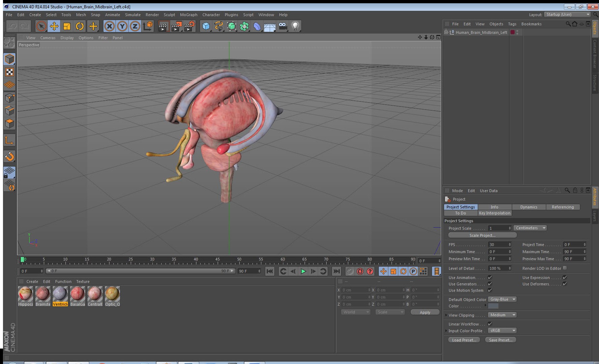Enable Texture mode in left sidebar
Image resolution: width=599 pixels, height=364 pixels.
point(9,72)
